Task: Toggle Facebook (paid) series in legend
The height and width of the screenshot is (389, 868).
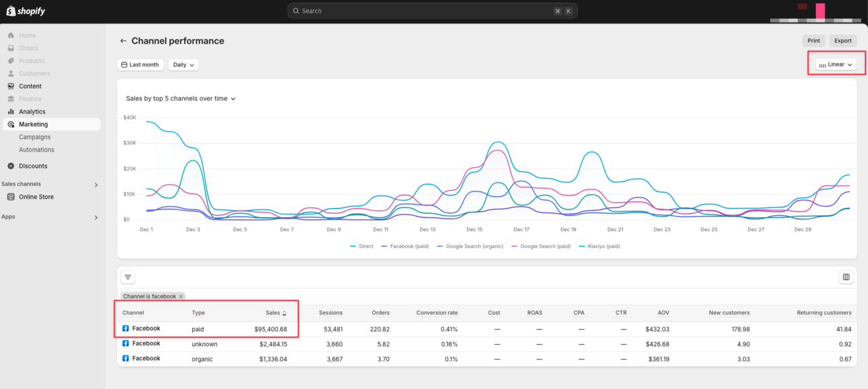Action: pos(405,247)
